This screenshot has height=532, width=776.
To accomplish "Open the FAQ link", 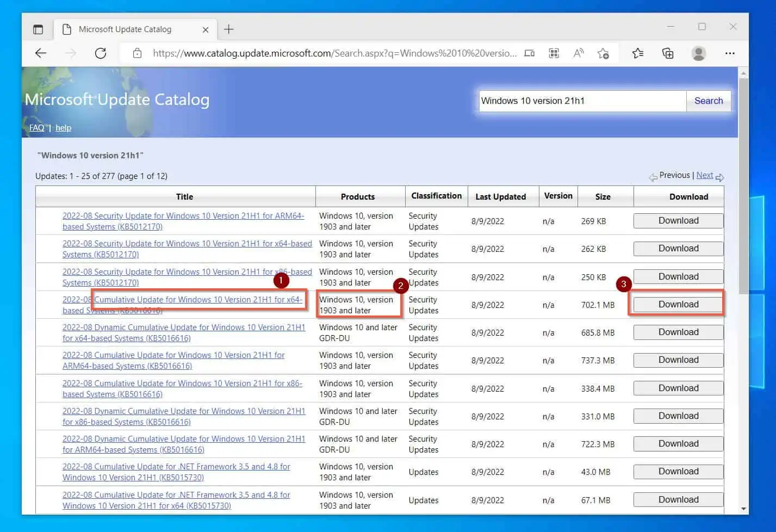I will coord(36,128).
